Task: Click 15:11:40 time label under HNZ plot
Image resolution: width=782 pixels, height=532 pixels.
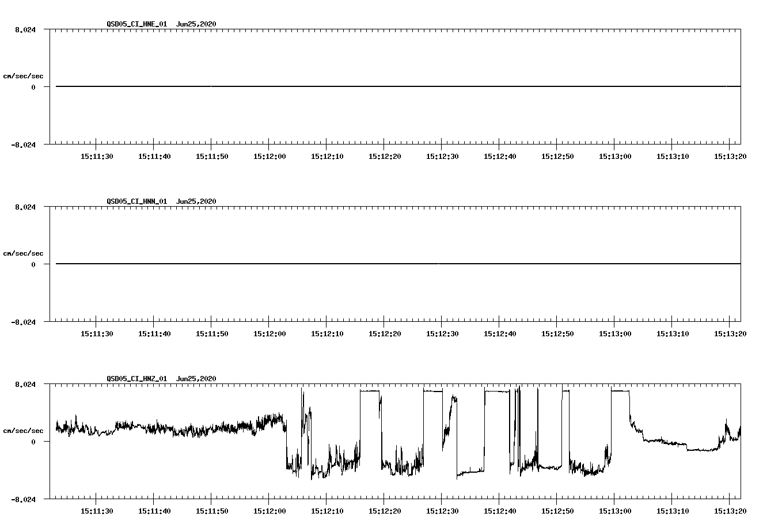Action: 154,511
